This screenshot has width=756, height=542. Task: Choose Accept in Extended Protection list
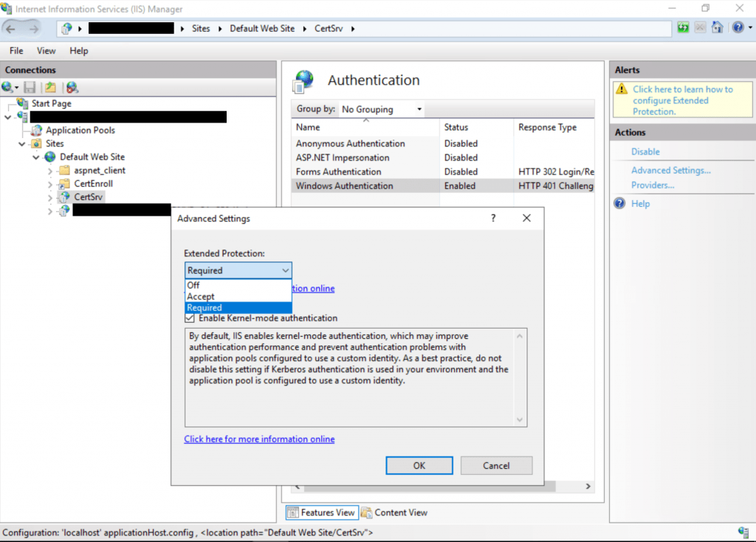pos(238,296)
